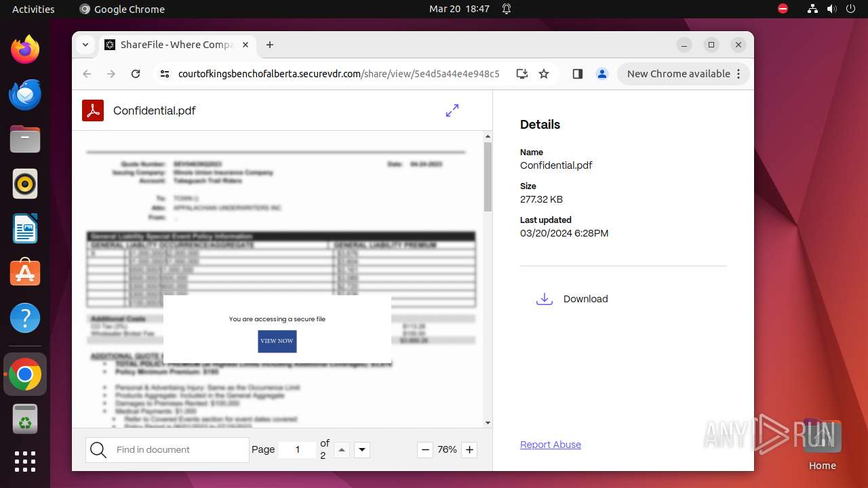Expand the document to fullscreen

pyautogui.click(x=452, y=110)
